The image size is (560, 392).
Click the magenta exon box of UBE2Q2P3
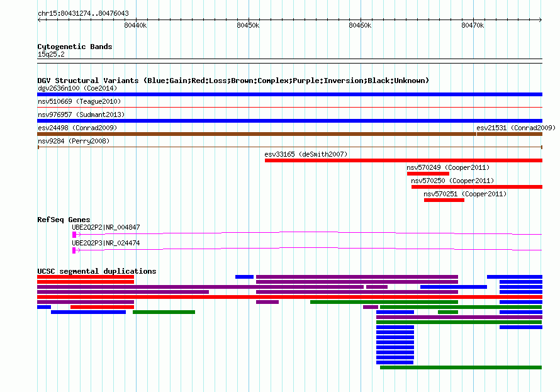pos(74,250)
